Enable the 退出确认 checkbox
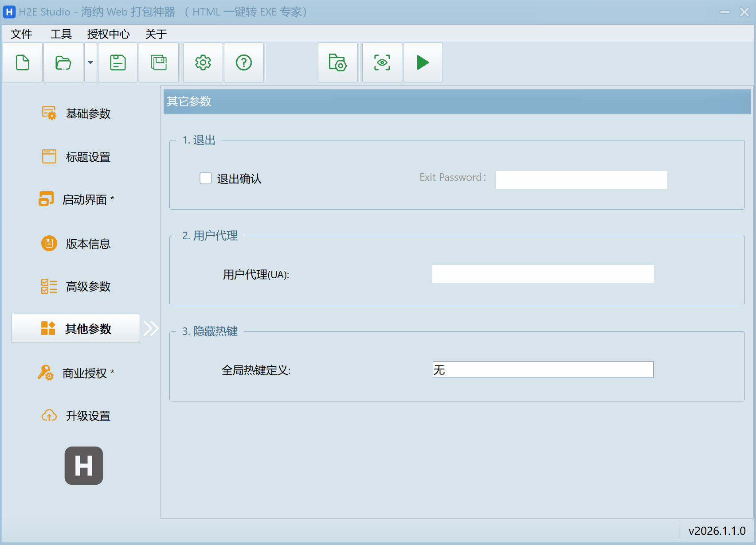Screen dimensions: 756x545 tap(206, 178)
